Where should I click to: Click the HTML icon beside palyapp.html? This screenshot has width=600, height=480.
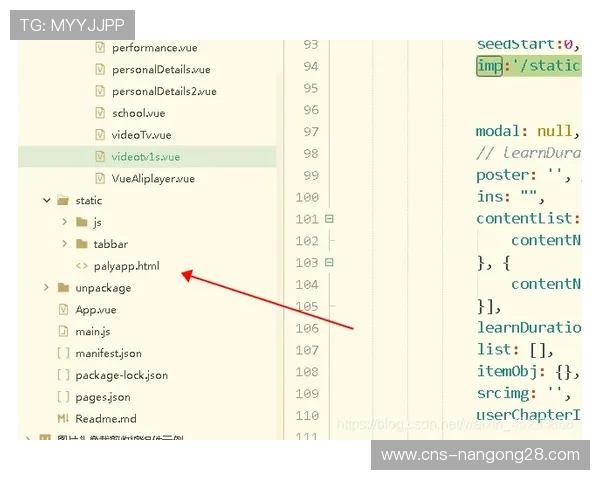pyautogui.click(x=82, y=266)
